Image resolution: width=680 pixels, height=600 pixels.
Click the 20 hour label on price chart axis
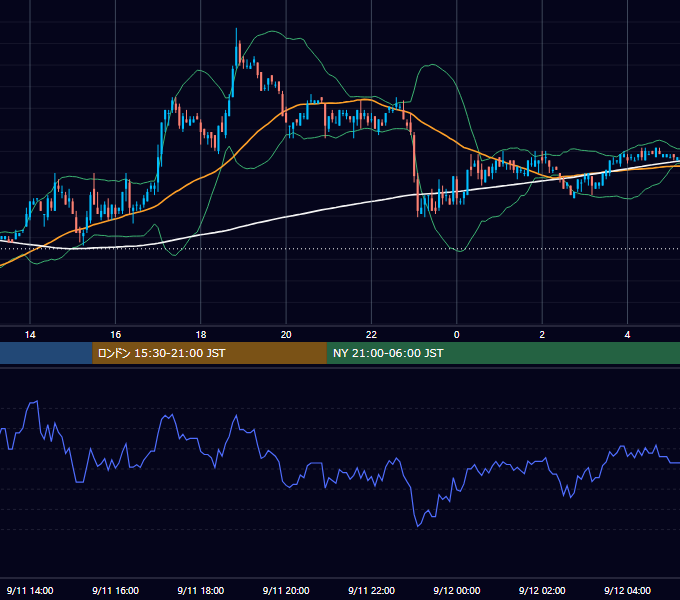[286, 335]
